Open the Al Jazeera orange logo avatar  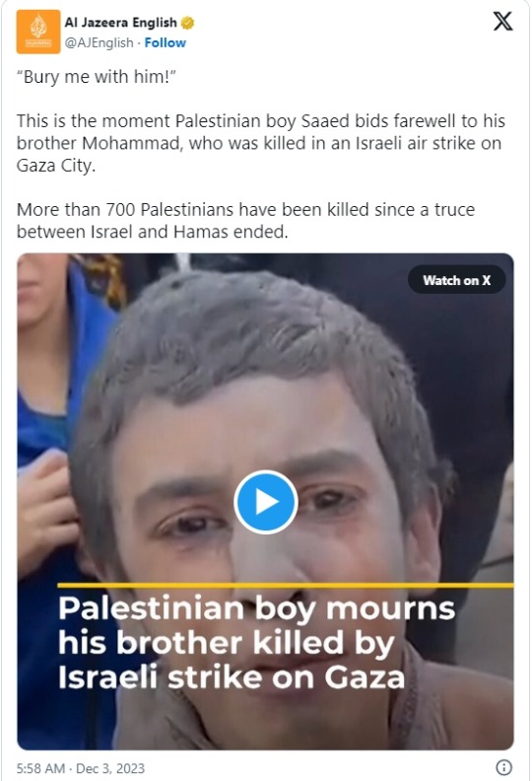tap(38, 32)
